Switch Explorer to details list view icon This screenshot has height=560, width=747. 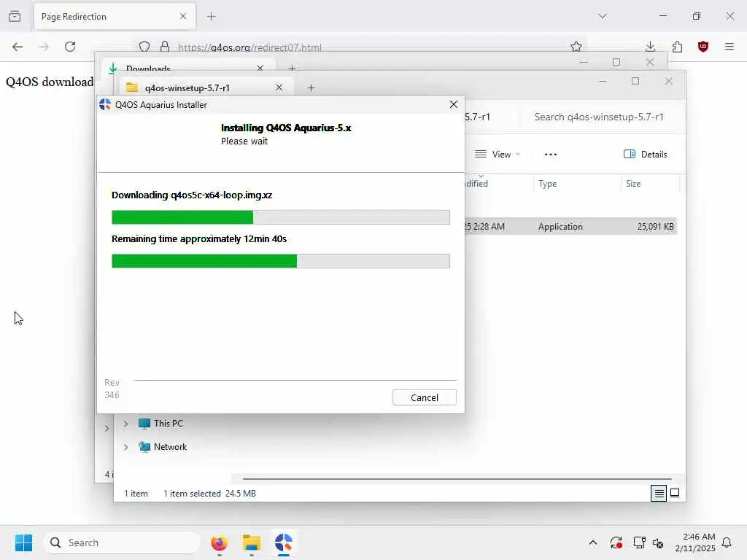(x=659, y=494)
